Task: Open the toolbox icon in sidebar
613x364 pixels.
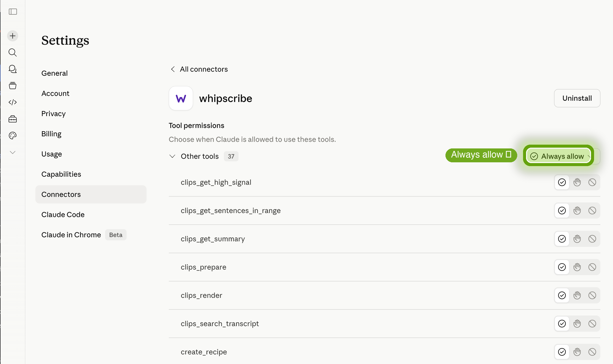Action: (x=13, y=119)
